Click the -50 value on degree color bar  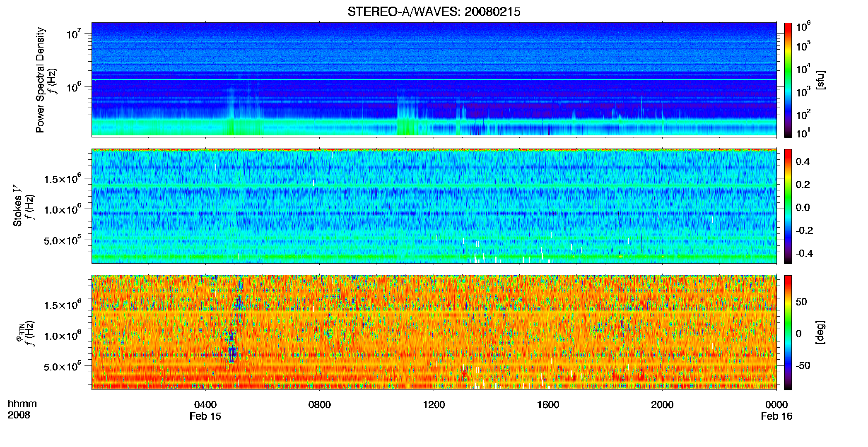(x=802, y=366)
